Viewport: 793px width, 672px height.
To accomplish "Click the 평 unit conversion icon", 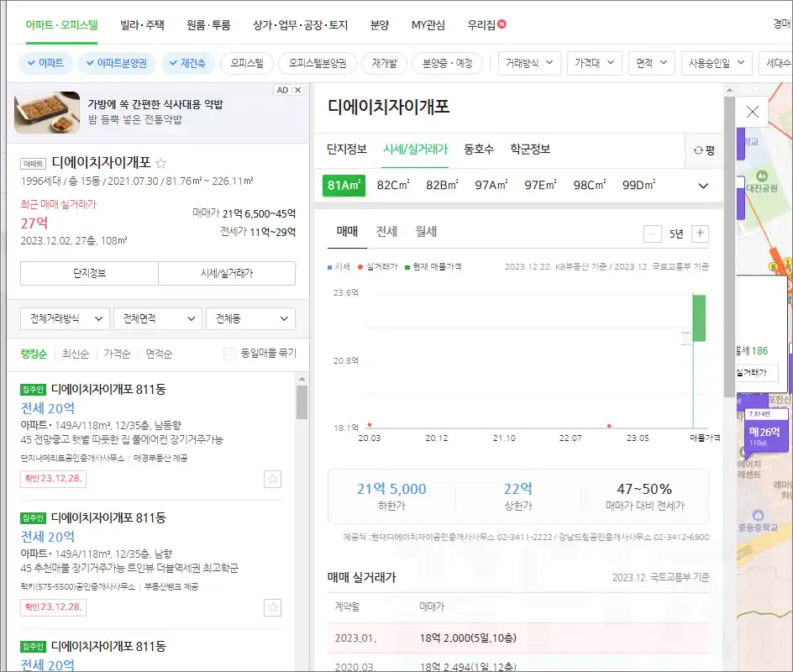I will (706, 151).
